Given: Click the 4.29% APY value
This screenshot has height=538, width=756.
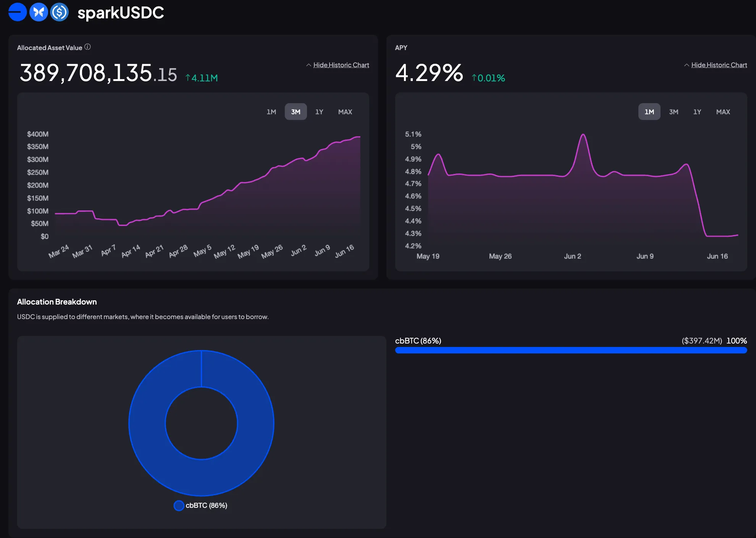Looking at the screenshot, I should [x=429, y=73].
